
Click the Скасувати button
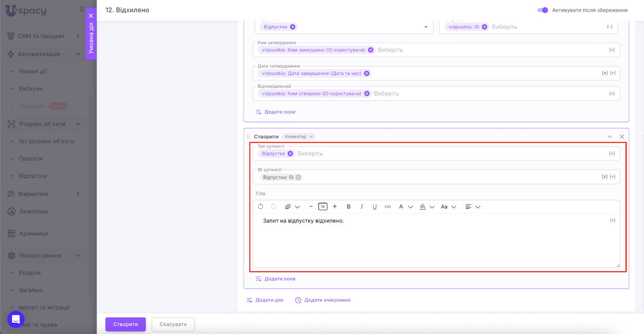pyautogui.click(x=173, y=324)
